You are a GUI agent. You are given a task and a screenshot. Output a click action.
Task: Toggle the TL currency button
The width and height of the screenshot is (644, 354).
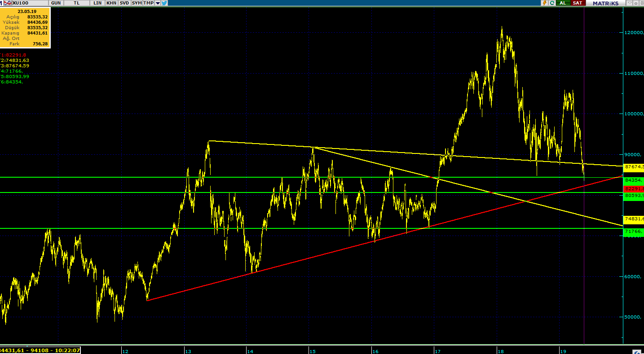(77, 3)
